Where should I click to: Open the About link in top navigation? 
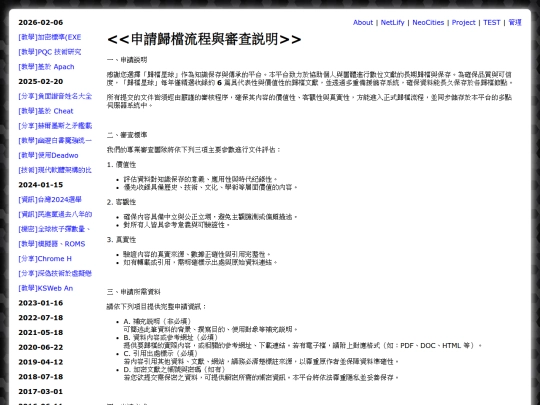363,22
